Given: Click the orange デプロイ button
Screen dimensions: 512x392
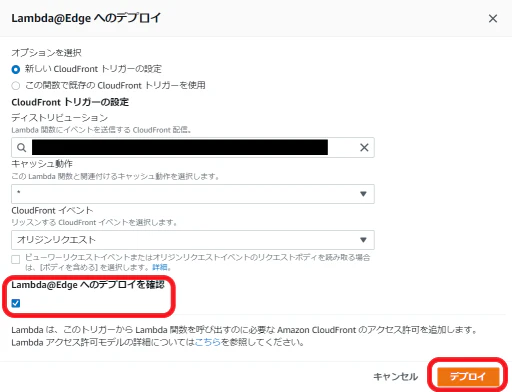Looking at the screenshot, I should click(x=468, y=377).
